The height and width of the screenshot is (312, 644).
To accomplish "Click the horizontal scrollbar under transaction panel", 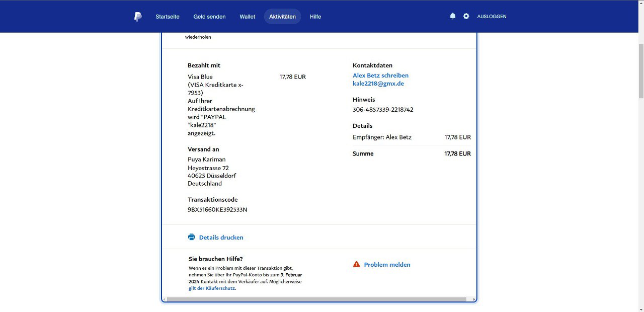I will click(x=317, y=299).
